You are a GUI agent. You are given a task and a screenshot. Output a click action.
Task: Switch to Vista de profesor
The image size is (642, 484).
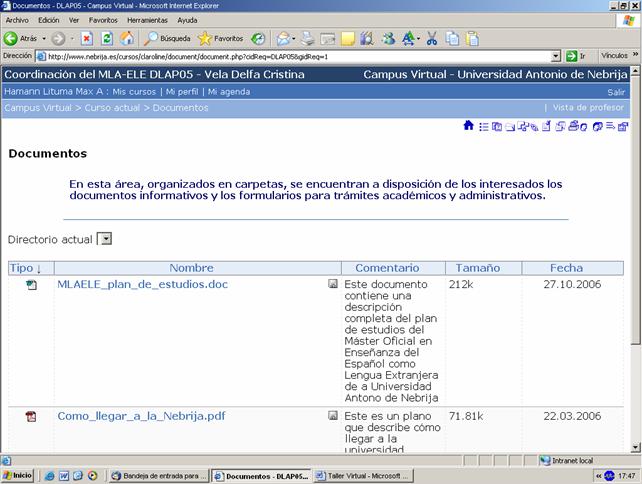click(x=588, y=107)
